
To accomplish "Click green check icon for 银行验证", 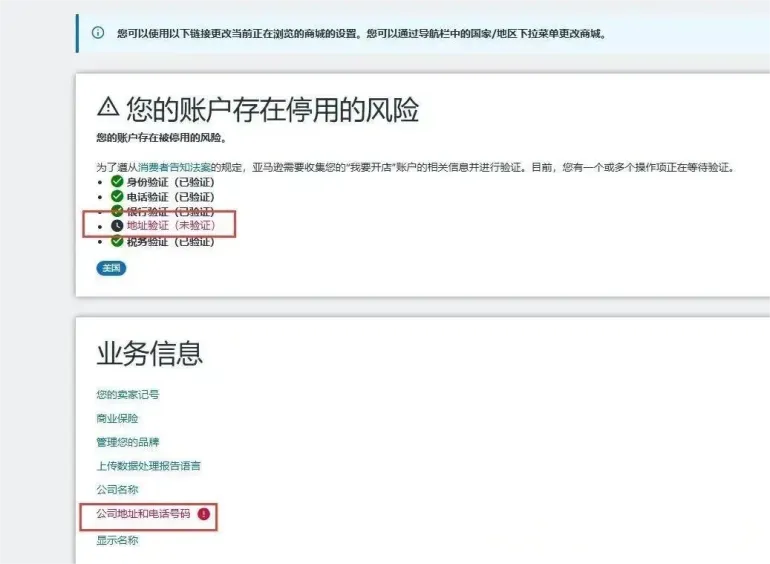I will 117,211.
